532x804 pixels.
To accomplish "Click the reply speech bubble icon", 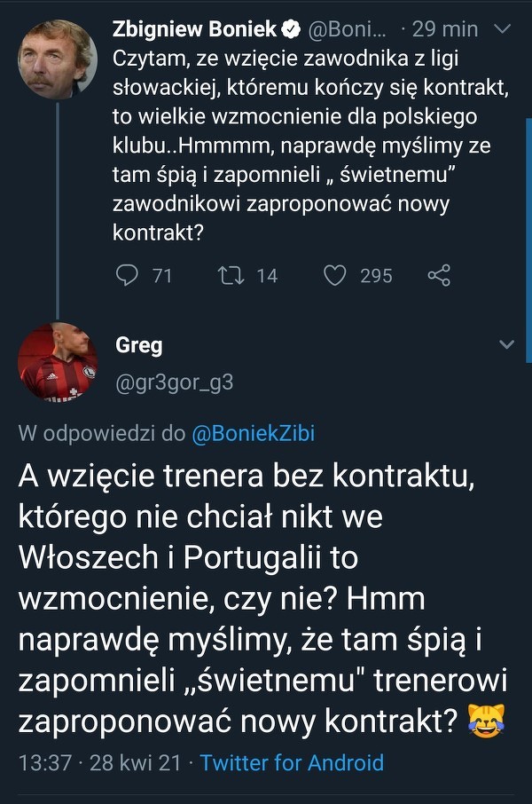I will [128, 276].
